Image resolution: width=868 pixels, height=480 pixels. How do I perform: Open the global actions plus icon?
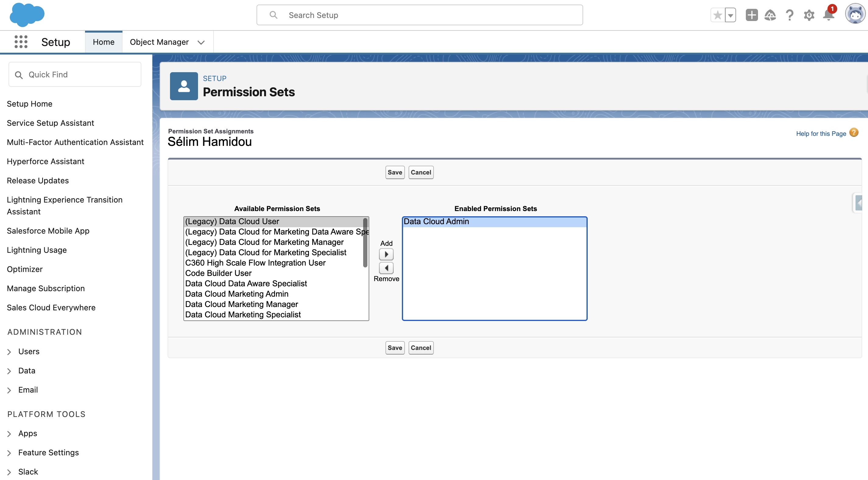pos(751,15)
